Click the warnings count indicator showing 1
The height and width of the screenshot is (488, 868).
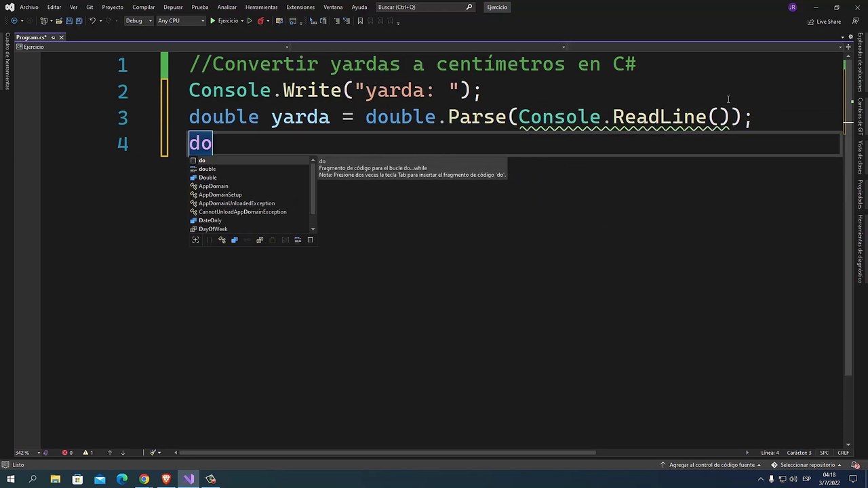click(88, 453)
